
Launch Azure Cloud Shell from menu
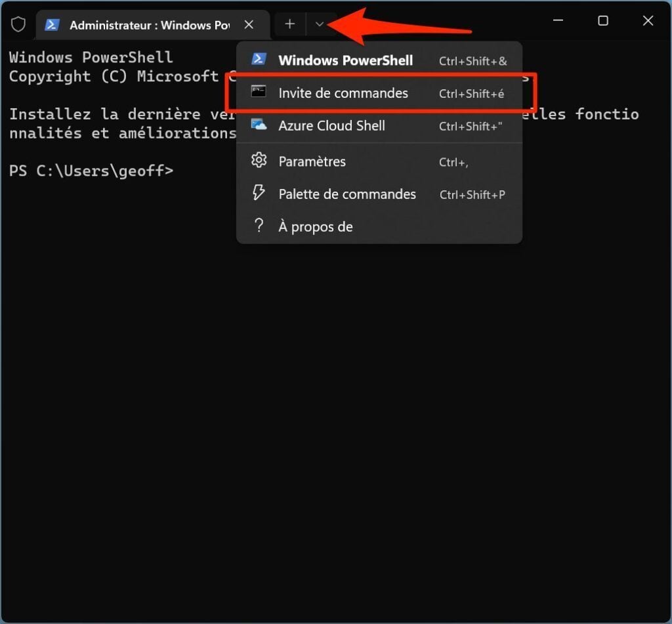(x=379, y=125)
